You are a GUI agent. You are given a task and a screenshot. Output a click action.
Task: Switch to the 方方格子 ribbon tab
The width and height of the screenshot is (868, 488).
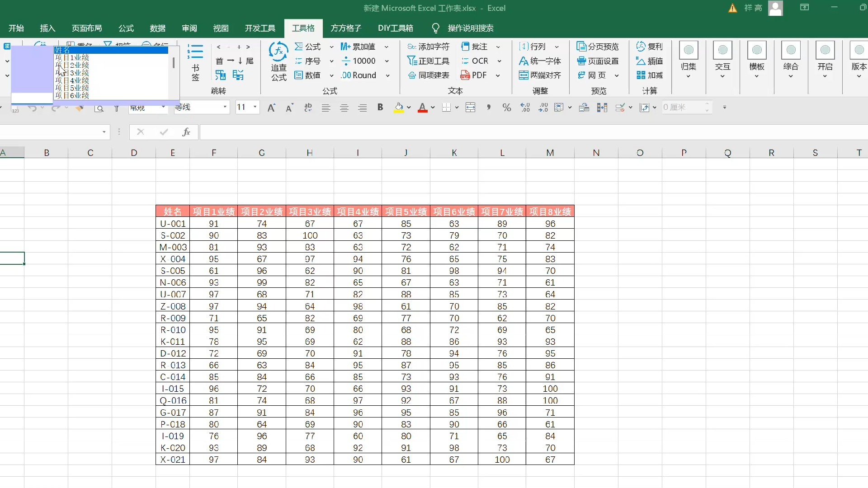coord(346,28)
